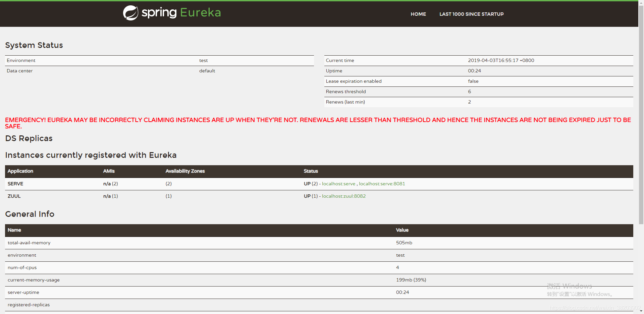Click the DS Replicas heading
This screenshot has width=644, height=314.
pyautogui.click(x=29, y=138)
